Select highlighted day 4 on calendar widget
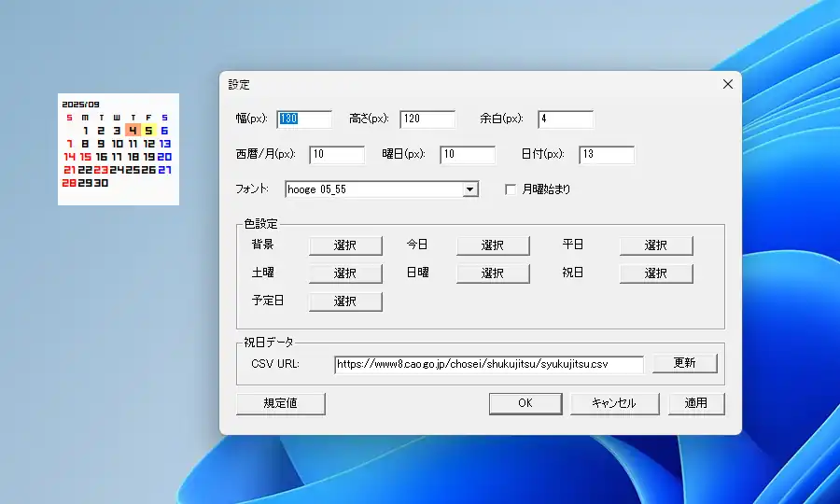This screenshot has width=840, height=504. [x=133, y=130]
